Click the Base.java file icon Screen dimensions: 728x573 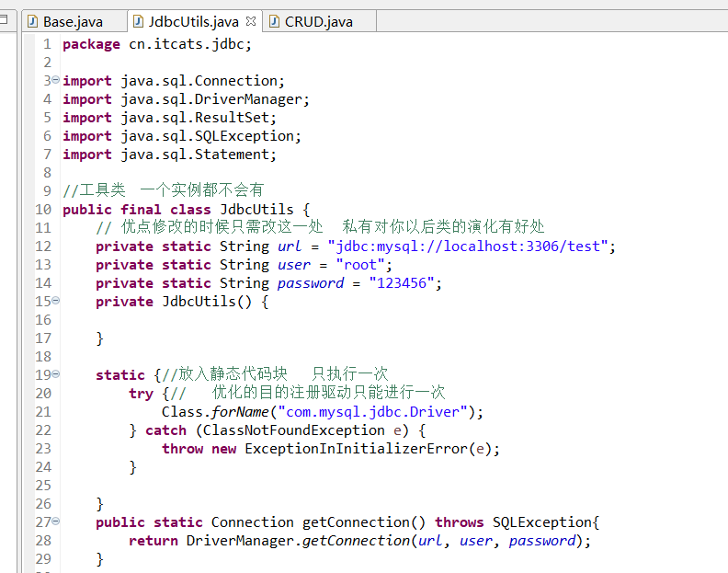pos(32,21)
